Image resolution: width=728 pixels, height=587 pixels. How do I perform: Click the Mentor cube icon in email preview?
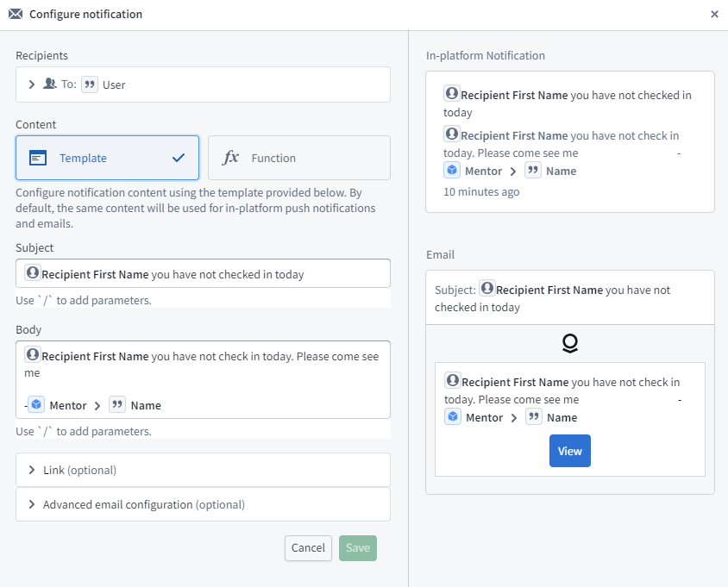[x=454, y=417]
